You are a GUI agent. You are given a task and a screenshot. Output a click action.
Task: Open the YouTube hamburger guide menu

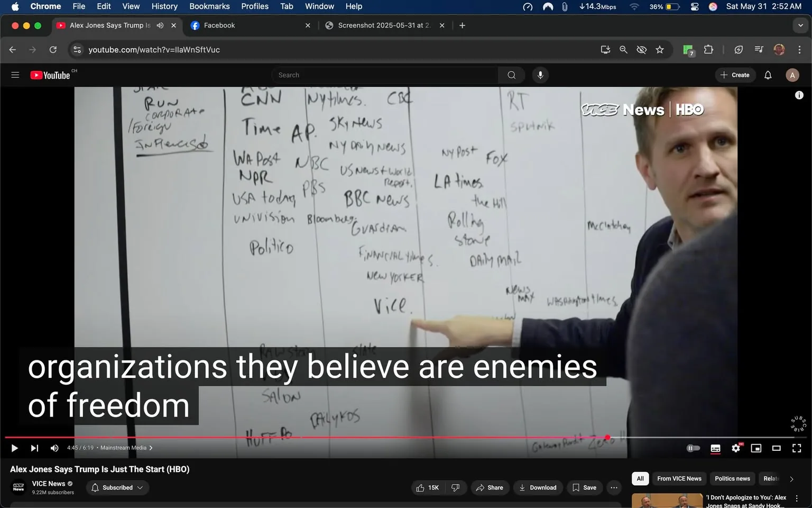tap(15, 75)
